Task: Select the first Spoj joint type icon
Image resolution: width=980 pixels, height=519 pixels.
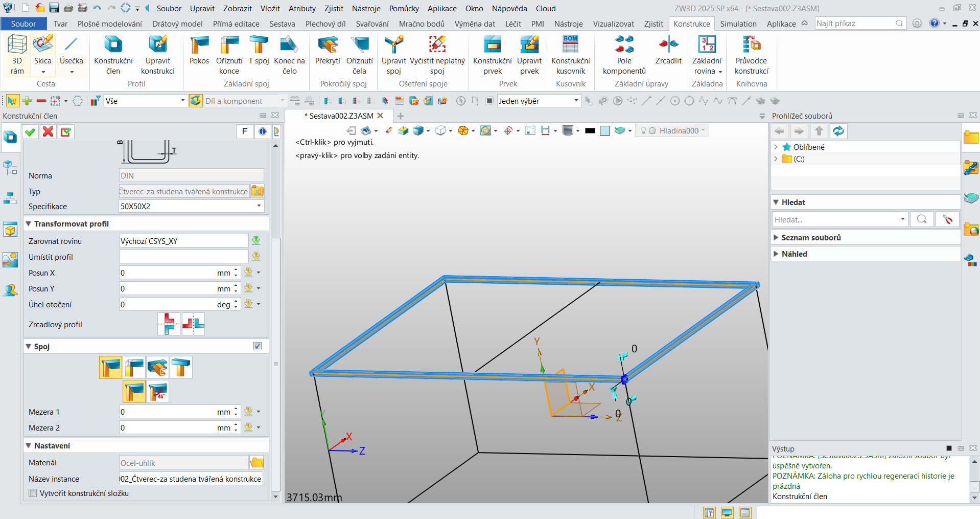Action: (110, 368)
